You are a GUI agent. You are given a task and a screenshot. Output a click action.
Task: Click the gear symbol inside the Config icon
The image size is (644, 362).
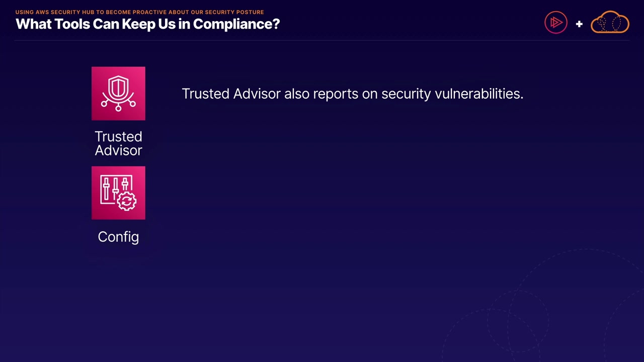(127, 201)
